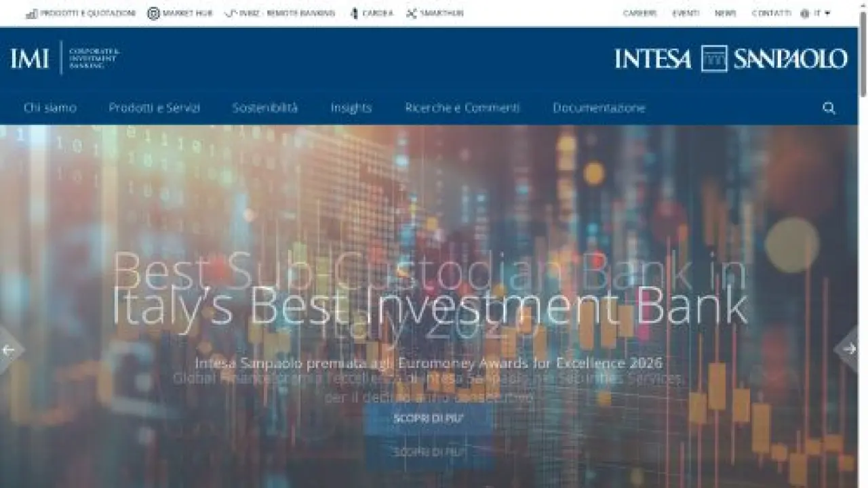Open the Sostenibilità menu
868x488 pixels.
pyautogui.click(x=265, y=108)
